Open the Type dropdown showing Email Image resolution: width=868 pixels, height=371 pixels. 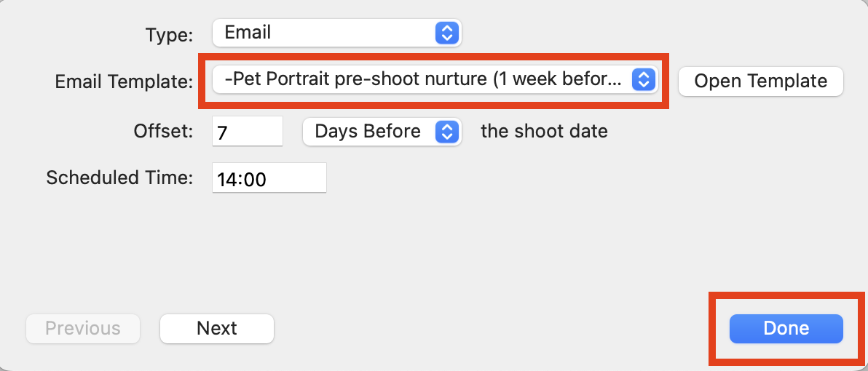[337, 33]
